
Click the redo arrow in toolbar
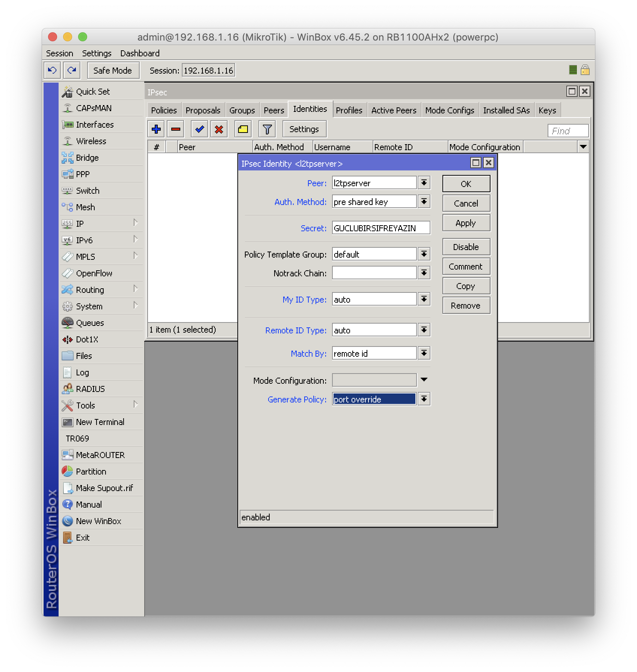[x=72, y=70]
